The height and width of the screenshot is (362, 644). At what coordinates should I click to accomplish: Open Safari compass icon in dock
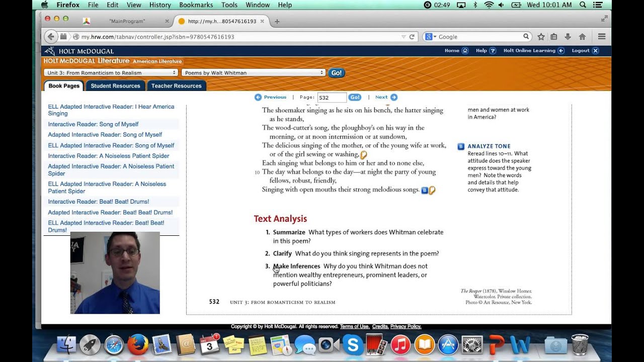tap(114, 345)
